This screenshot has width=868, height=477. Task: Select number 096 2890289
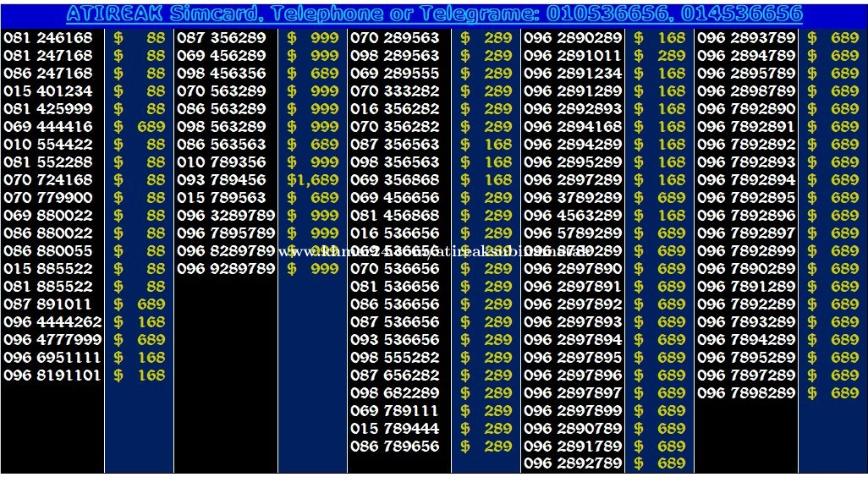point(573,38)
